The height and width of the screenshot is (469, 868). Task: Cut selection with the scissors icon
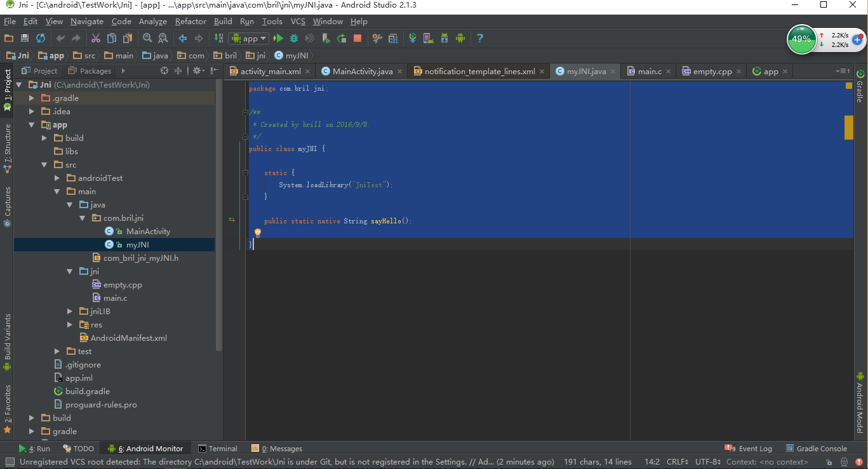tap(96, 38)
